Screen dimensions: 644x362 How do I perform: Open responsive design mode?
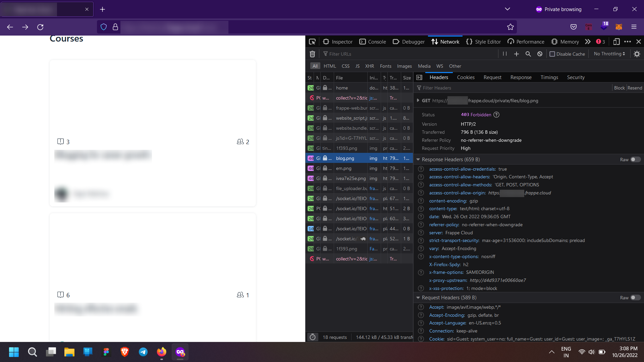[x=616, y=41]
